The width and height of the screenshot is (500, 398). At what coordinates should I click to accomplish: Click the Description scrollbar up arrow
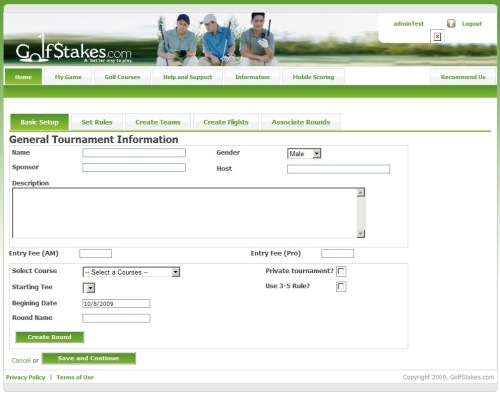pyautogui.click(x=361, y=192)
